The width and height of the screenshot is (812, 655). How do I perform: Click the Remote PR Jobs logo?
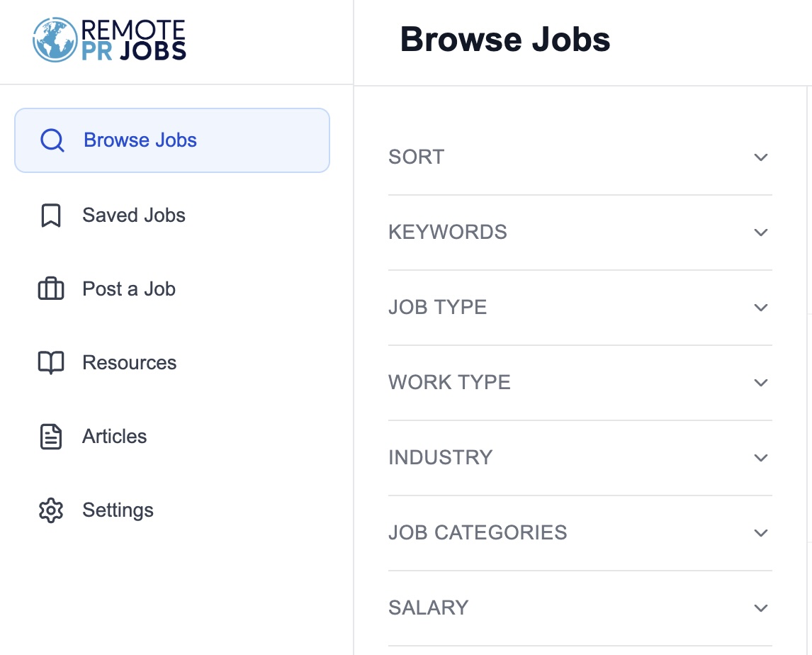tap(108, 39)
